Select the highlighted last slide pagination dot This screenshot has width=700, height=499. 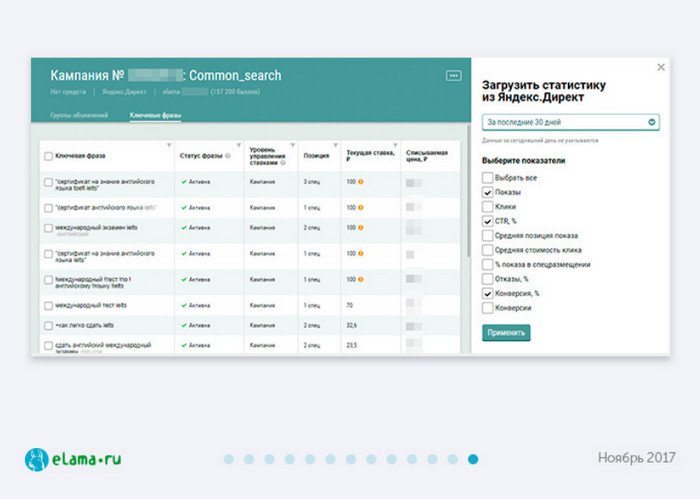473,459
